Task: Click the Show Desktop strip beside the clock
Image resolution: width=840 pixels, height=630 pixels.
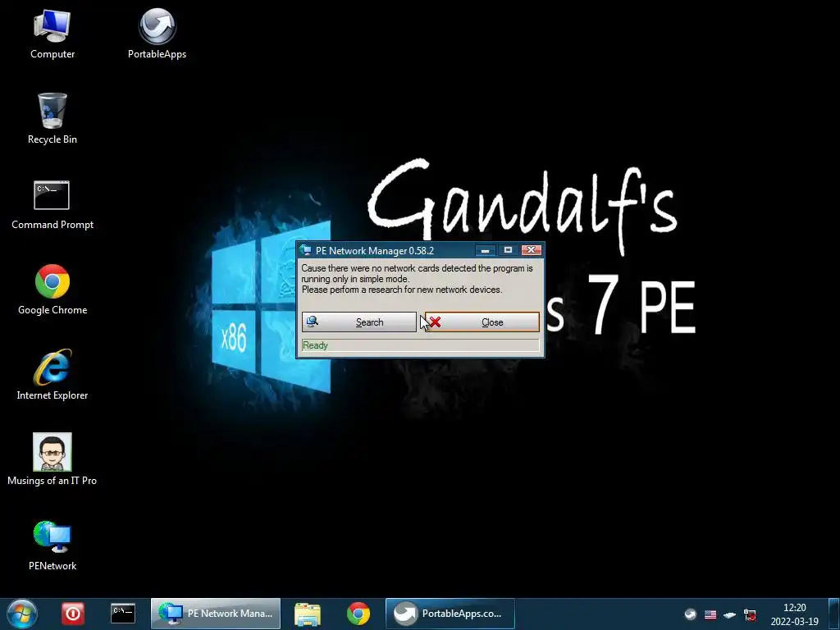Action: coord(834,614)
